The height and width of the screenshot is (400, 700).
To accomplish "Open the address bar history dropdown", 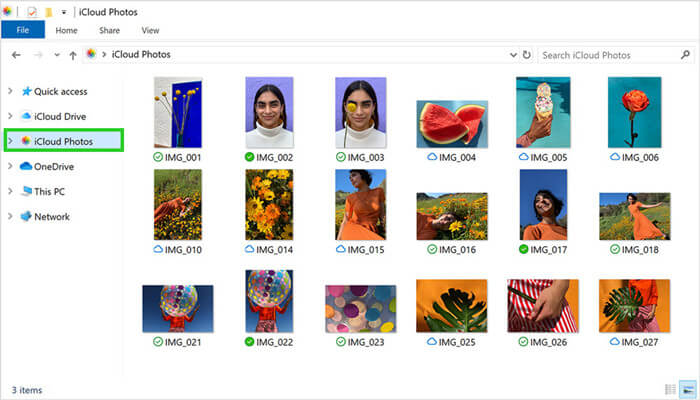I will pyautogui.click(x=512, y=55).
